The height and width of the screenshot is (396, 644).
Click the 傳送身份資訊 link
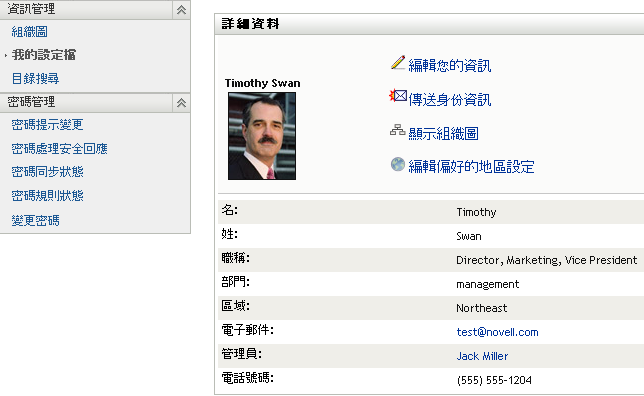450,99
